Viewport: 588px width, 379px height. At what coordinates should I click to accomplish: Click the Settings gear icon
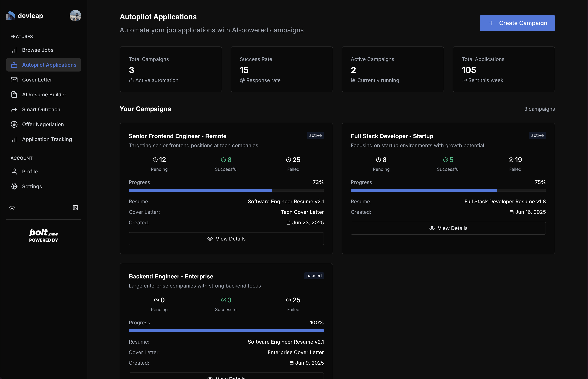pos(14,186)
